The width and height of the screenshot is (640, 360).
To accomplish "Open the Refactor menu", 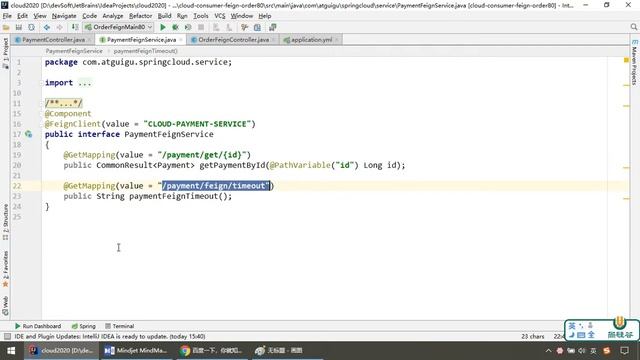I will (140, 16).
